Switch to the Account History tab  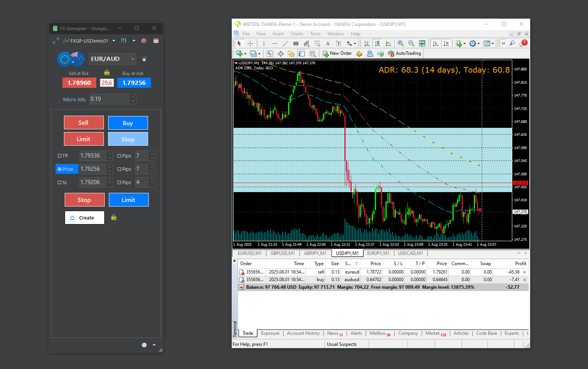[x=303, y=333]
